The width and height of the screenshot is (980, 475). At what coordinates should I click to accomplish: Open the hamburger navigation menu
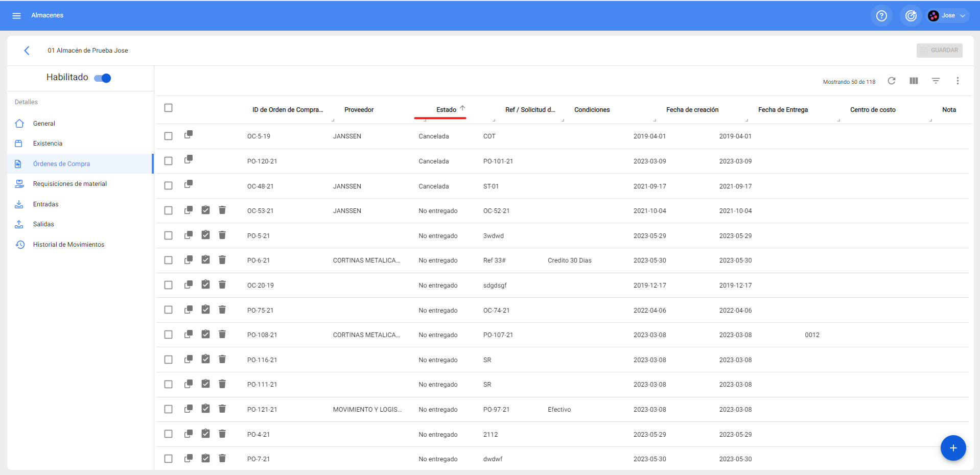pyautogui.click(x=16, y=16)
